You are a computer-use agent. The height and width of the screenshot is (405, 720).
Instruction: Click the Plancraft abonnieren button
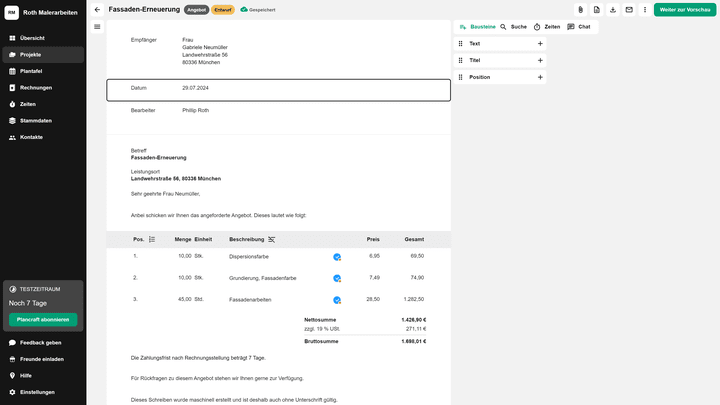coord(43,320)
